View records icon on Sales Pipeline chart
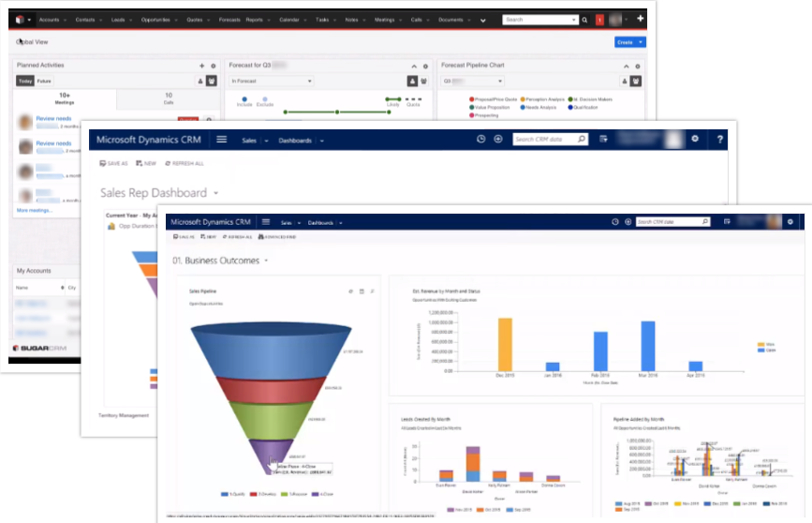The image size is (812, 523). [x=362, y=291]
